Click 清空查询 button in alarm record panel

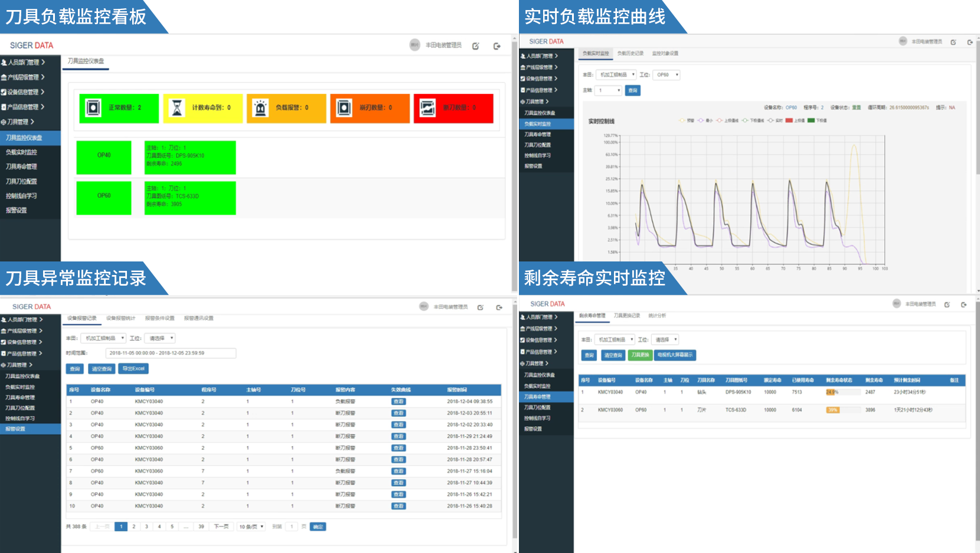[x=102, y=369]
